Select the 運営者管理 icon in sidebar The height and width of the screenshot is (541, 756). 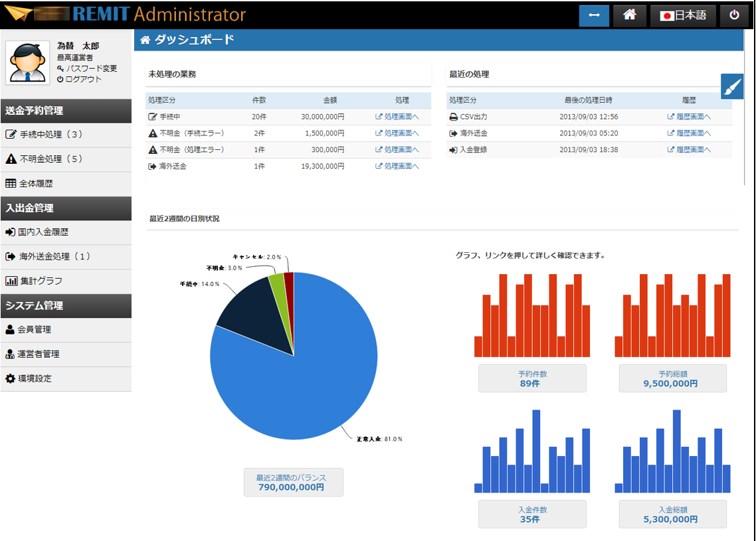tap(11, 354)
